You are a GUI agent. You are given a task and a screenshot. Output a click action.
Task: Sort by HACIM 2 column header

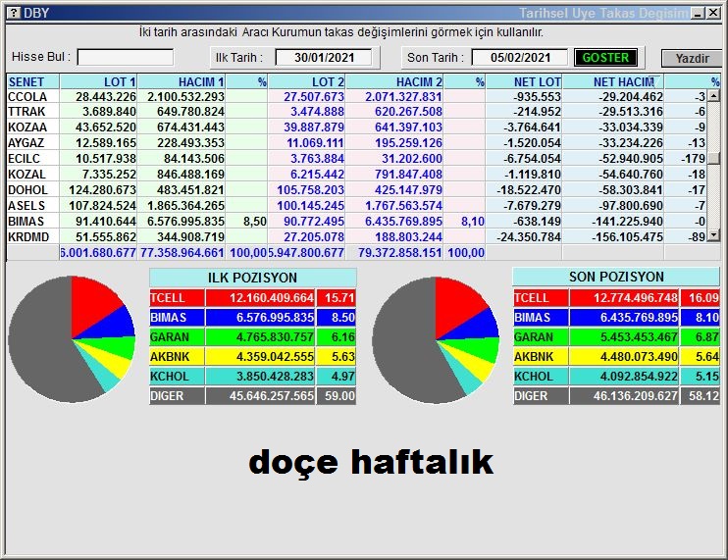[x=394, y=81]
